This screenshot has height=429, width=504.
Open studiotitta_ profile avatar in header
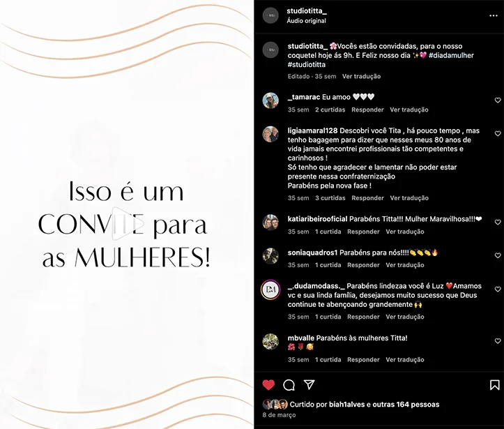(x=270, y=15)
